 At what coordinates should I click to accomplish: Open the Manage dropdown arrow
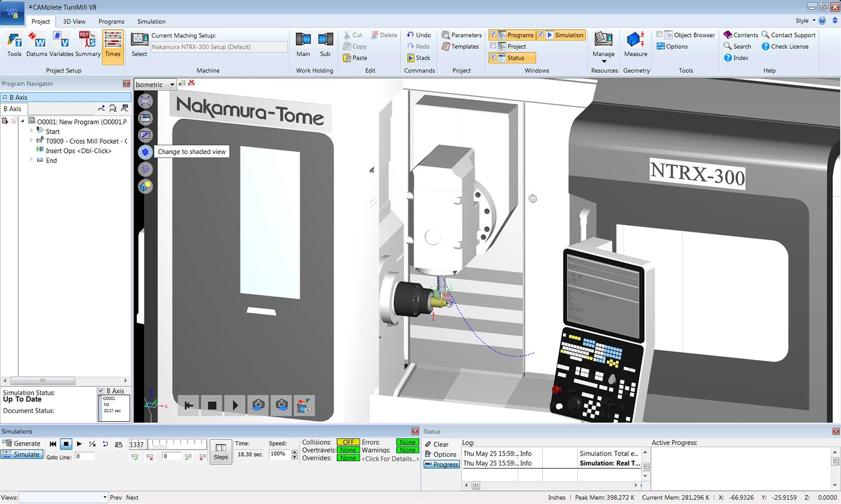coord(604,61)
